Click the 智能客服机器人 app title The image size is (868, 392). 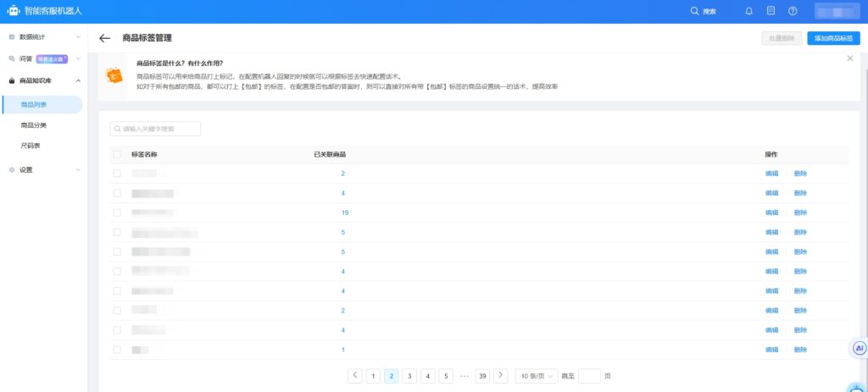coord(53,11)
